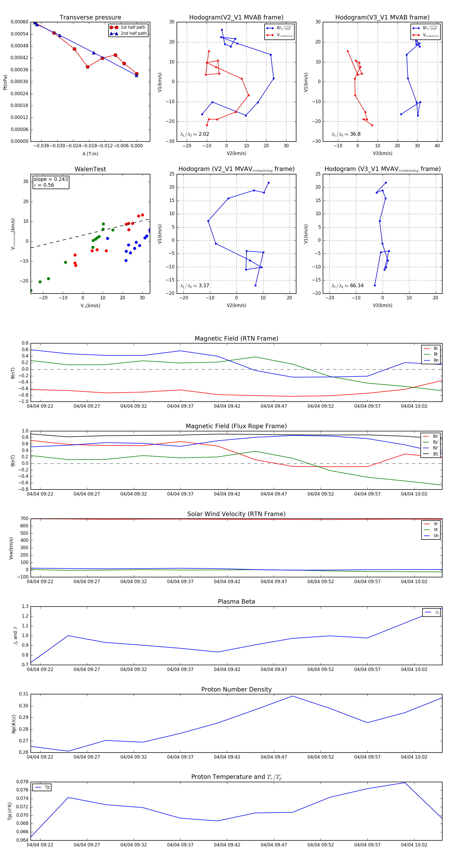Image resolution: width=473 pixels, height=868 pixels.
Task: Click the λ1/λ2 ≈ 3.37 annotation
Action: [194, 286]
